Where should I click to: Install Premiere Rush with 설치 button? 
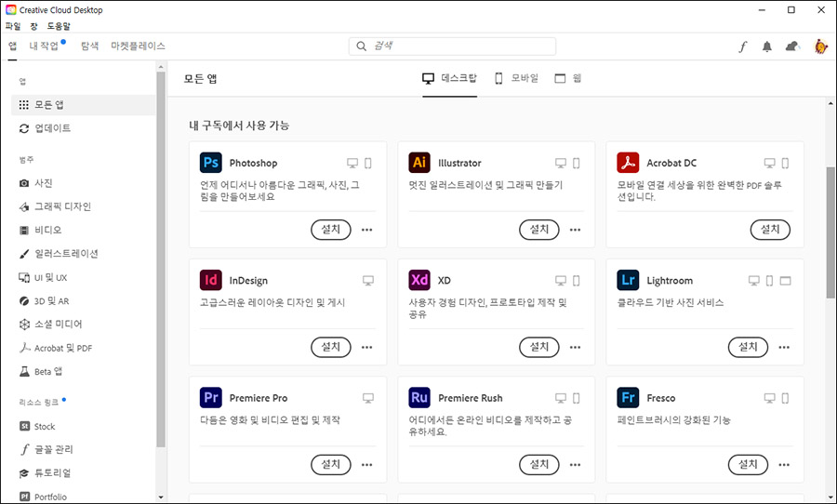tap(539, 465)
